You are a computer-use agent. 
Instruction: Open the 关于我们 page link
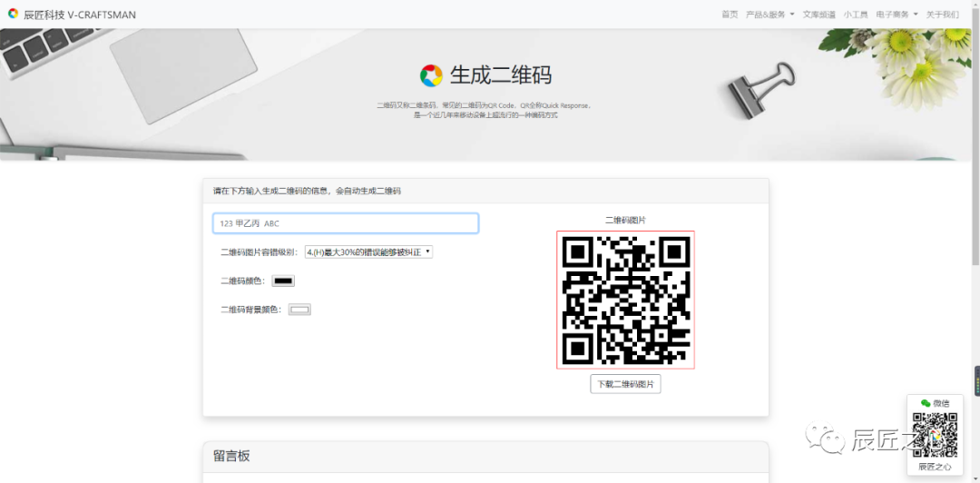pos(942,15)
